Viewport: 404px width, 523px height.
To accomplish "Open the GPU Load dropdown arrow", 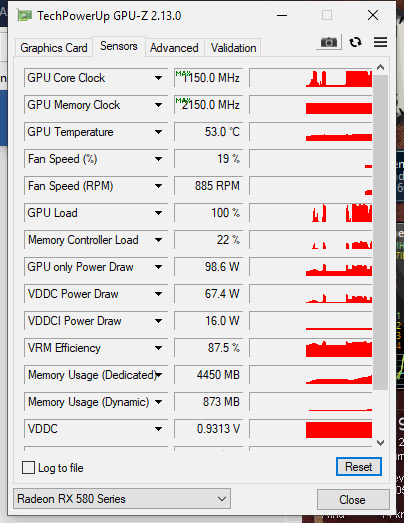I will (158, 213).
